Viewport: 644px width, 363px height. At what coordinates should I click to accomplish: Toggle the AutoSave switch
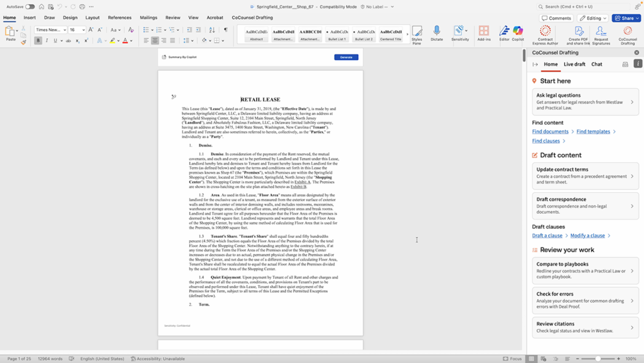pyautogui.click(x=30, y=7)
